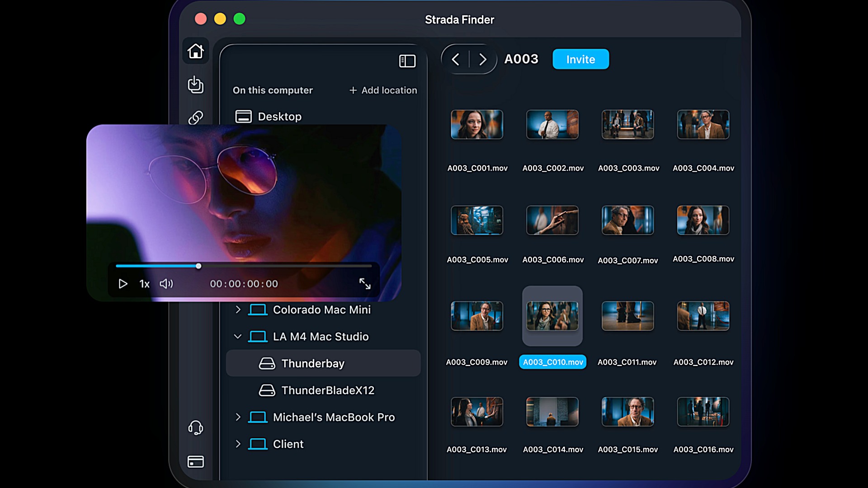Click the On this computer heading

pos(273,90)
